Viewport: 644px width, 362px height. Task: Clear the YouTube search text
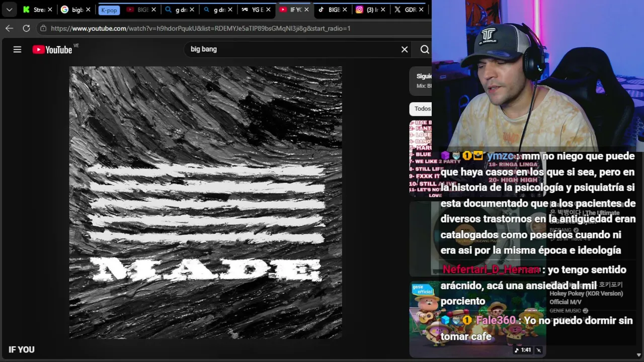(405, 49)
